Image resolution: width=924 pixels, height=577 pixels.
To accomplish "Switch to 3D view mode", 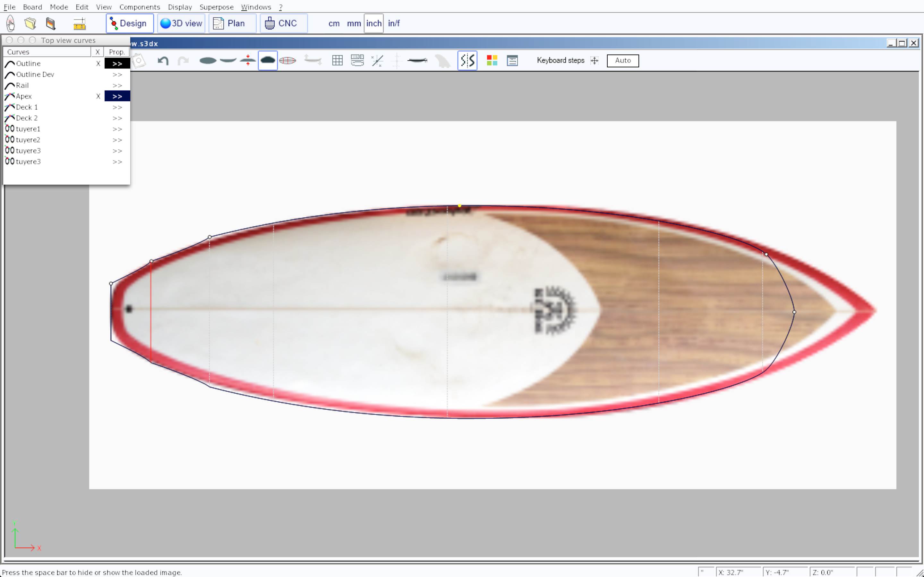I will 181,24.
